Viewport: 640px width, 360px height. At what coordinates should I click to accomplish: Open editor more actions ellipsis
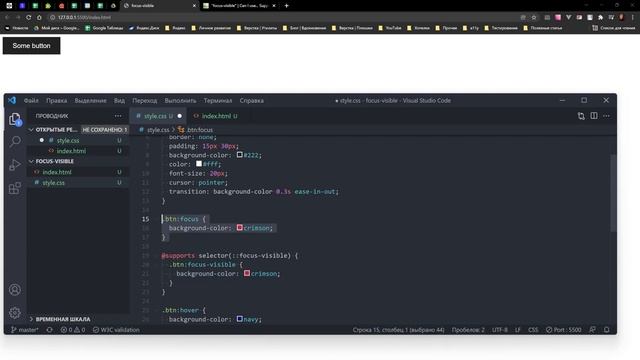tap(607, 116)
